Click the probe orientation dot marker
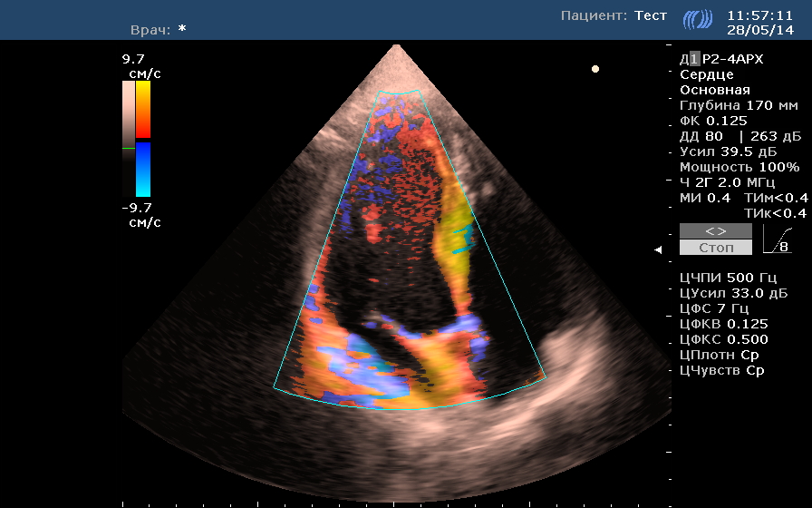Image resolution: width=812 pixels, height=508 pixels. pos(595,69)
